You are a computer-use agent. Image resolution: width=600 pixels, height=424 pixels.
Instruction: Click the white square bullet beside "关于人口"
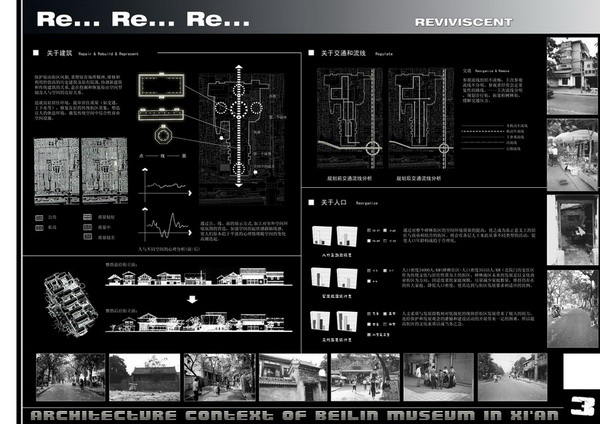[x=311, y=202]
